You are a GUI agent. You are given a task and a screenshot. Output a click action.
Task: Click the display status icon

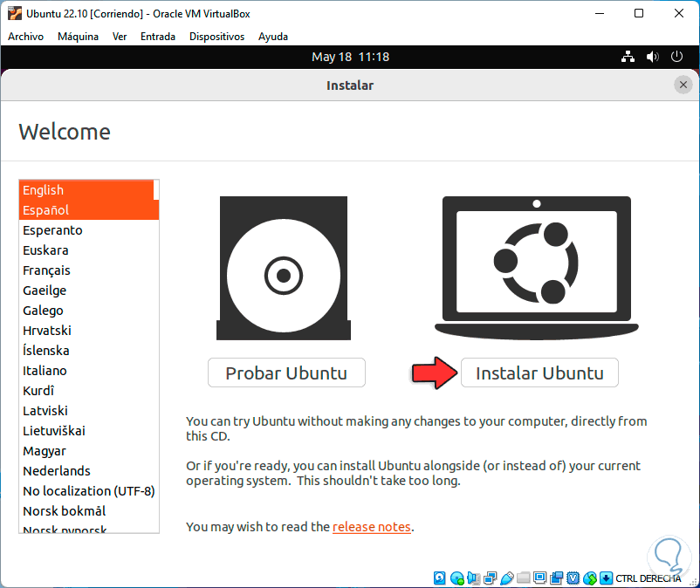[x=539, y=578]
